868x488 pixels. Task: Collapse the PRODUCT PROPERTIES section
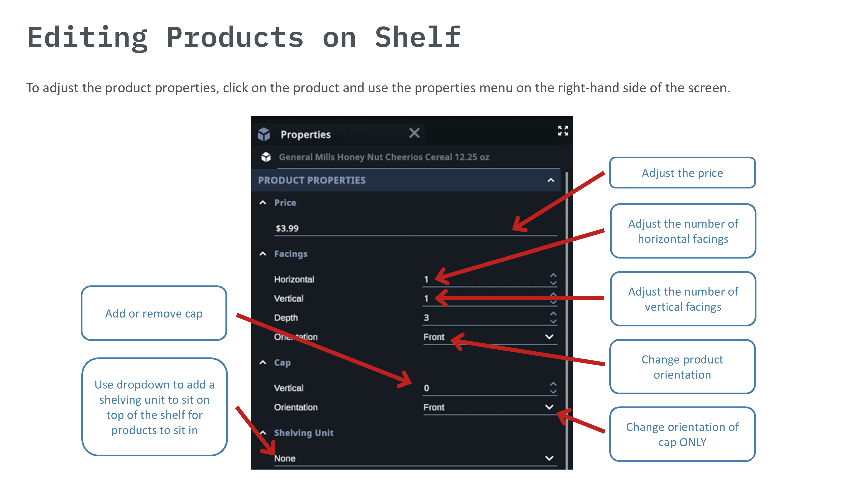551,180
